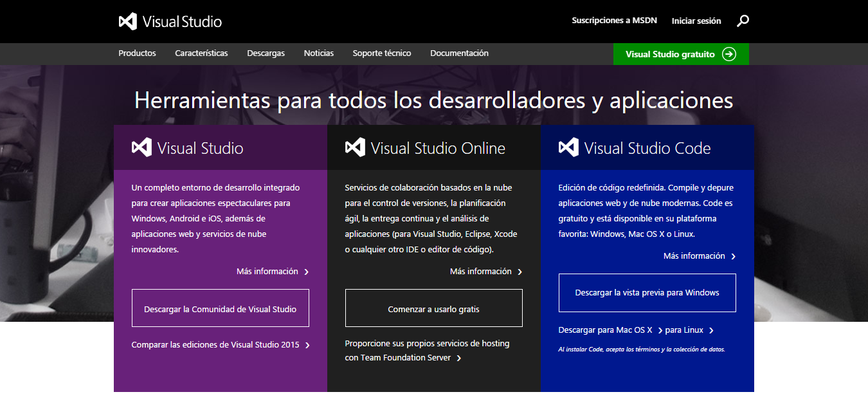This screenshot has height=401, width=868.
Task: Click the arrow circle icon on green button
Action: click(729, 54)
